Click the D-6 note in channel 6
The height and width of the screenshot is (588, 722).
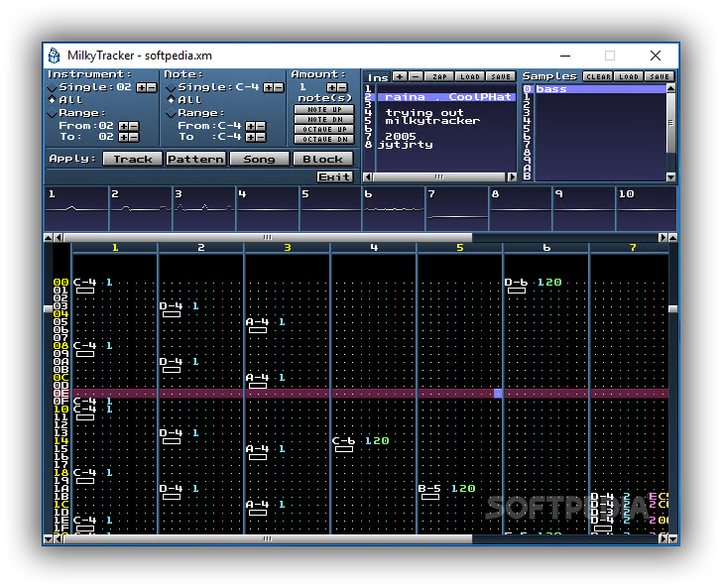(516, 283)
